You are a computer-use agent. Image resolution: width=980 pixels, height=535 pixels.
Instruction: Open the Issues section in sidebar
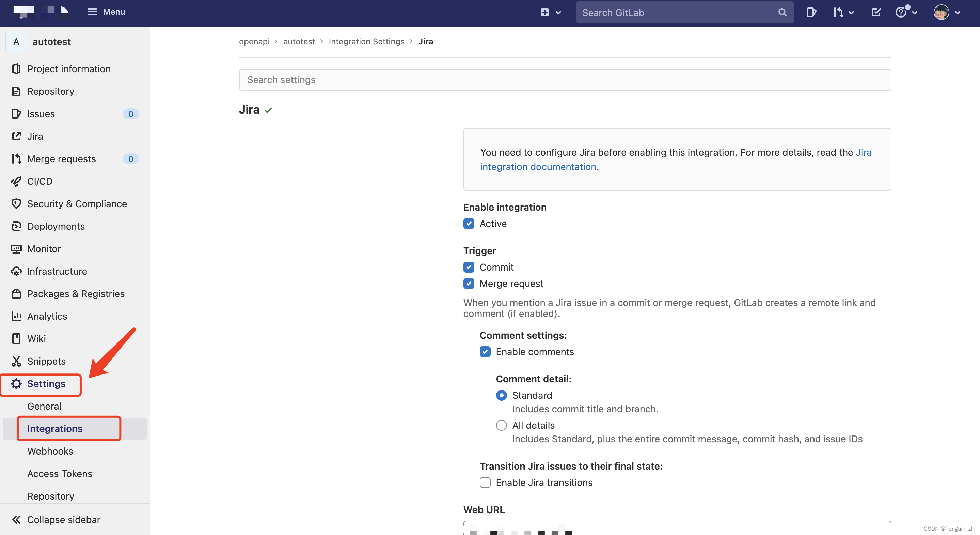tap(41, 113)
